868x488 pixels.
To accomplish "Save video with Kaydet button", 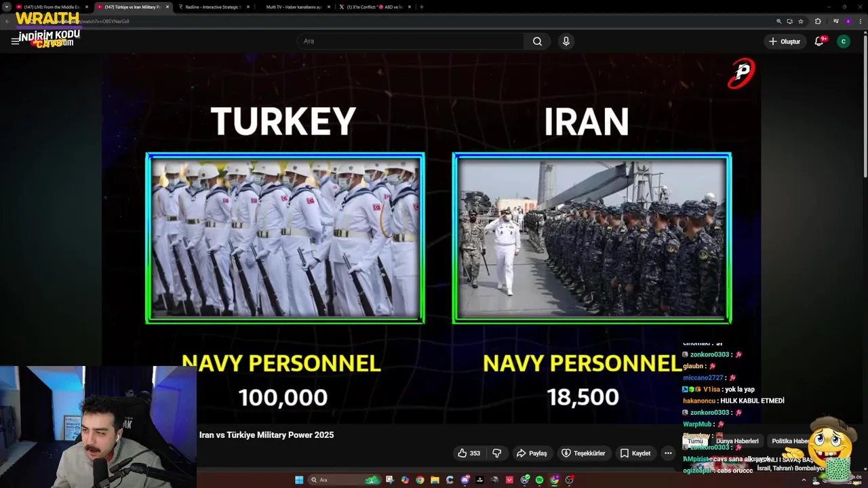I will 635,453.
